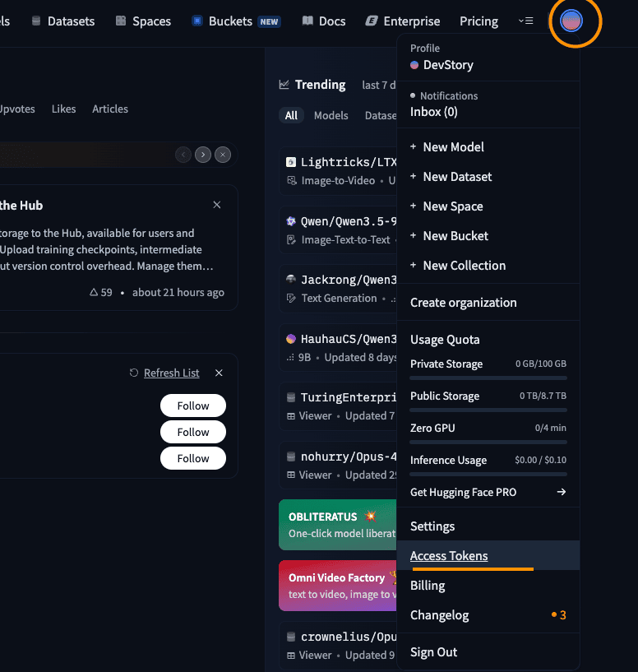The width and height of the screenshot is (638, 672).
Task: Click the Lightricks model avatar icon
Action: coord(290,162)
